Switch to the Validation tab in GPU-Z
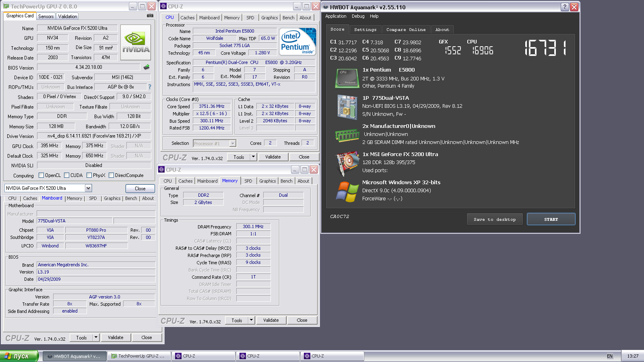The image size is (644, 362). [x=68, y=16]
